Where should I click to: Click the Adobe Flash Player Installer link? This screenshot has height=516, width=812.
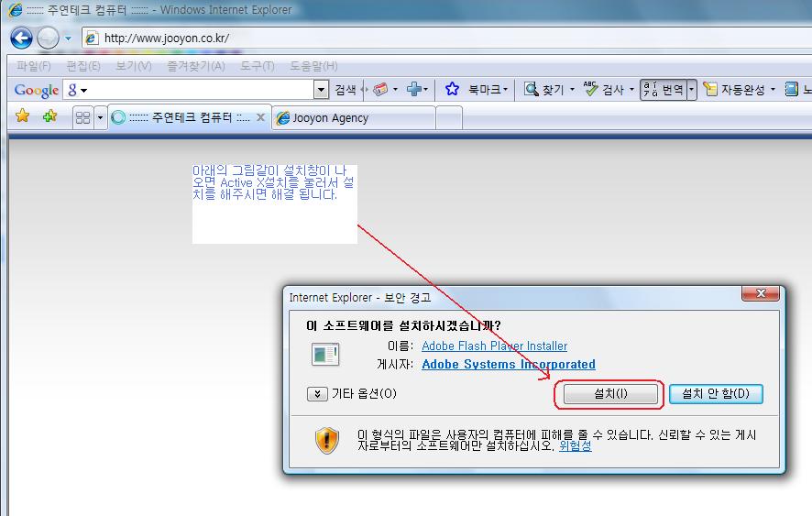coord(495,346)
